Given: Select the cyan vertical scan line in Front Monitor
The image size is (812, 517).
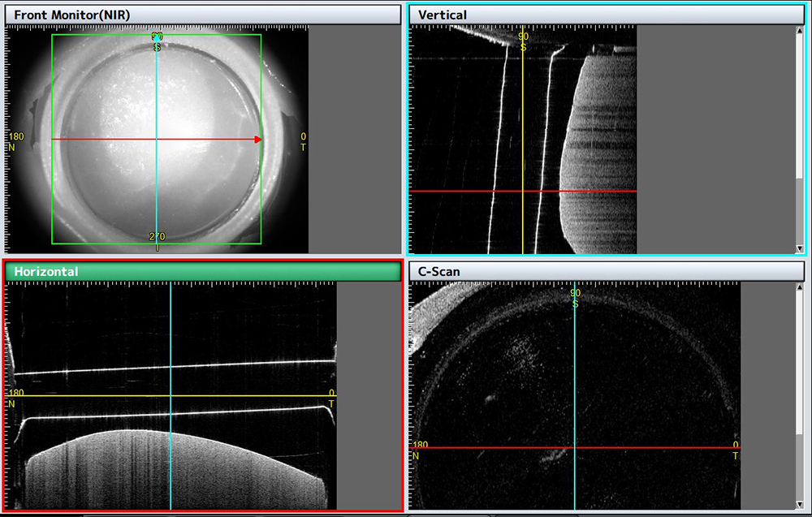Looking at the screenshot, I should [157, 140].
